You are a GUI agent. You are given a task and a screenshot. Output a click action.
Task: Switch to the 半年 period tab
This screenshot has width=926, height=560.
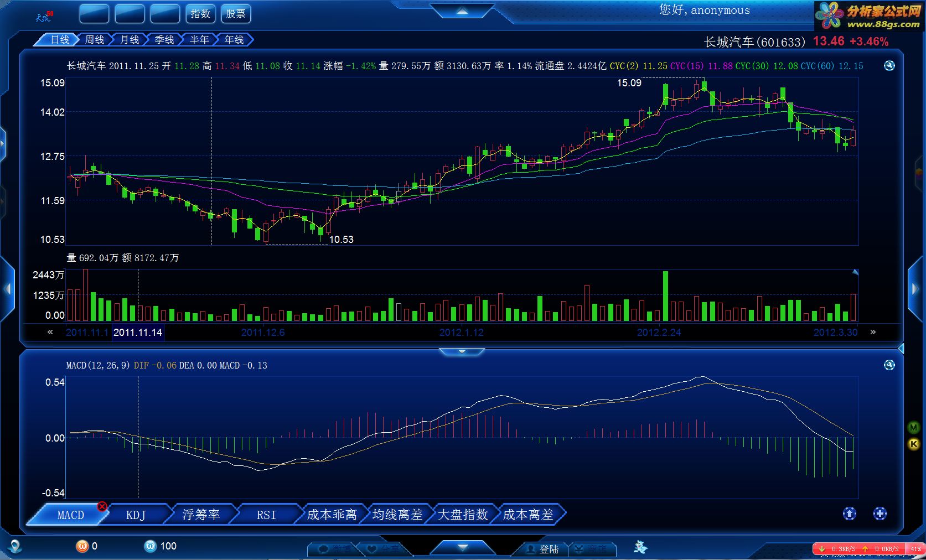point(199,40)
